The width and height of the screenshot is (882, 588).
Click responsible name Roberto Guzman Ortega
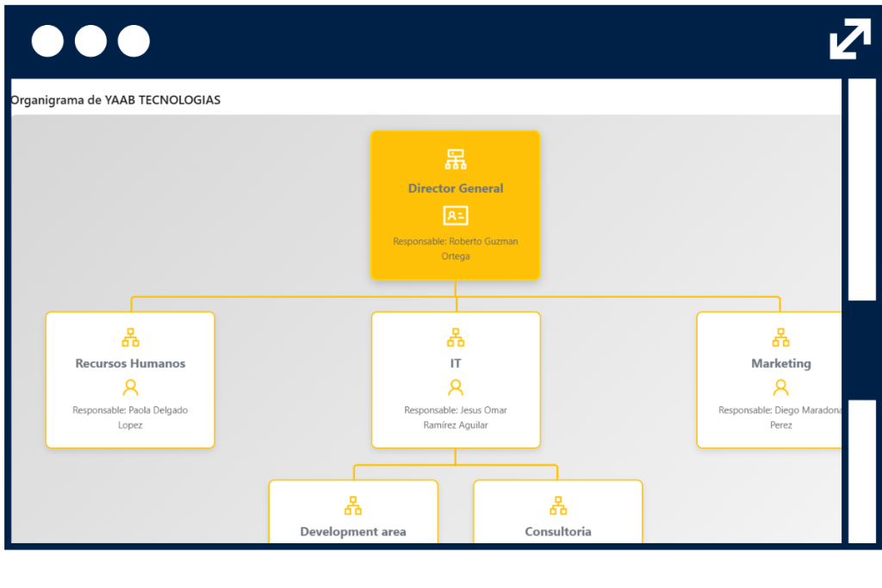click(456, 249)
